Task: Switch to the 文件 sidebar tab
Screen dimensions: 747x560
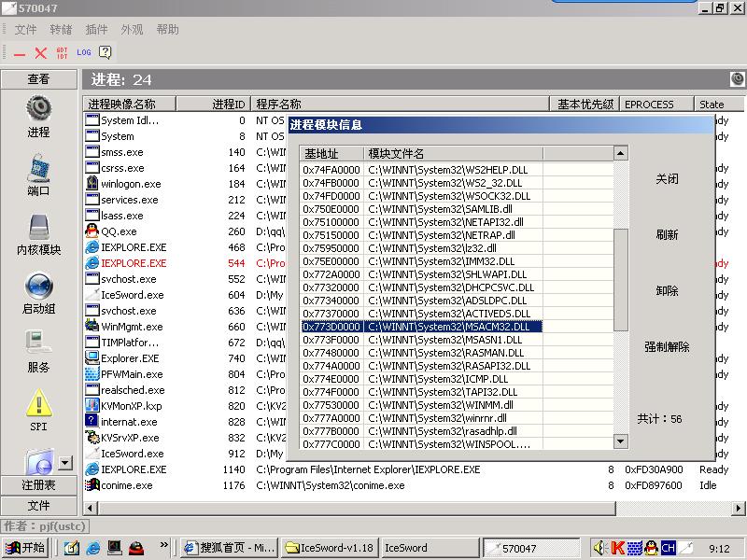Action: tap(39, 506)
